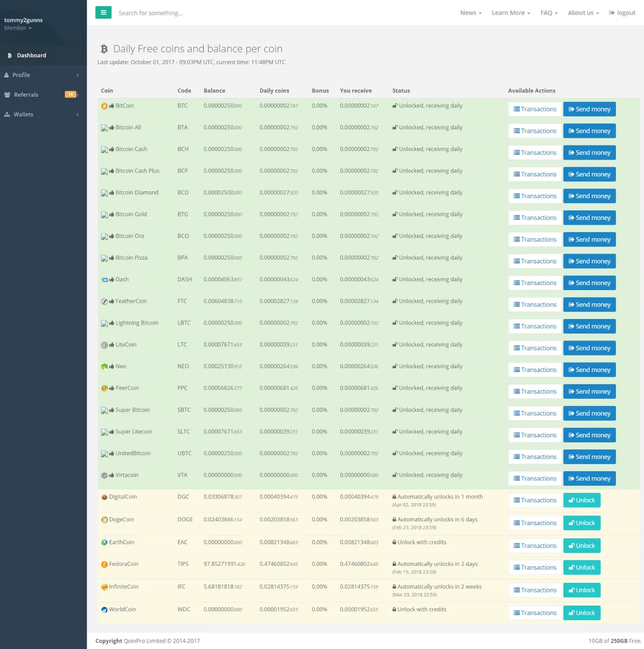
Task: Click the LiteCoin logo icon
Action: pos(104,345)
